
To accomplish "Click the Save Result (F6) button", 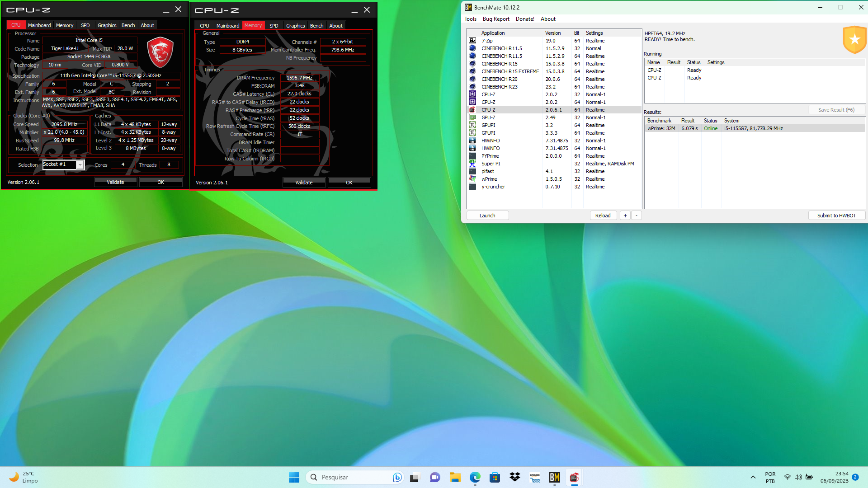I will click(836, 110).
